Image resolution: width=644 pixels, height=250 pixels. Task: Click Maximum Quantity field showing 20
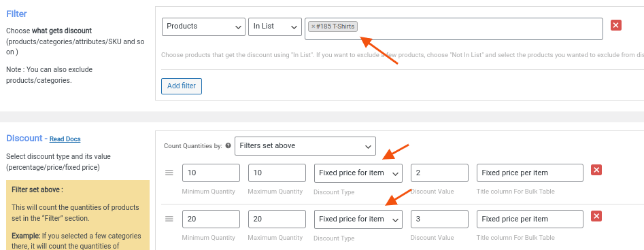point(277,219)
